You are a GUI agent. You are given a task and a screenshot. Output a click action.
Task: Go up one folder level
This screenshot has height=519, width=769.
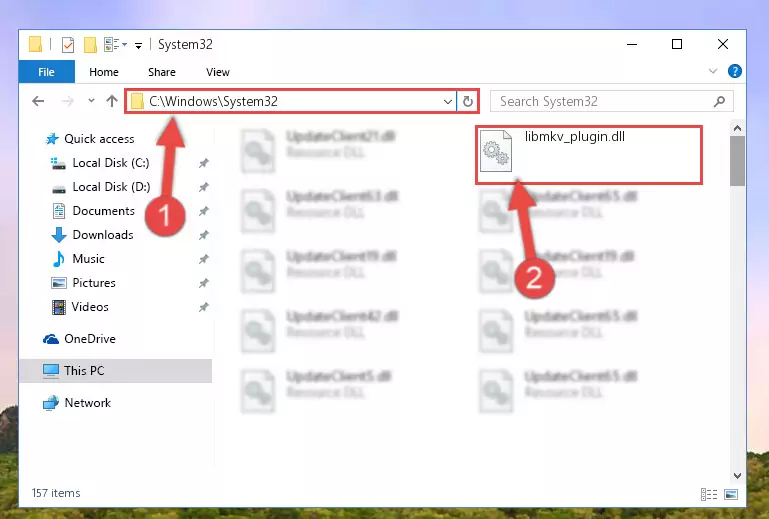112,101
